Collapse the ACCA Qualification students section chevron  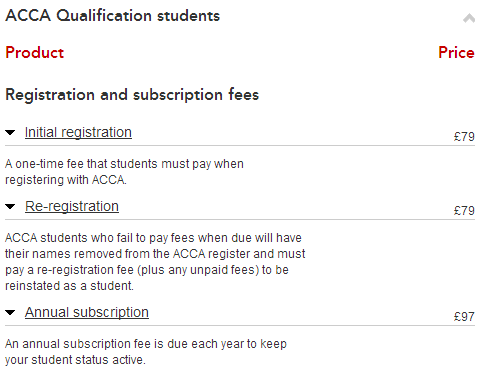(469, 18)
